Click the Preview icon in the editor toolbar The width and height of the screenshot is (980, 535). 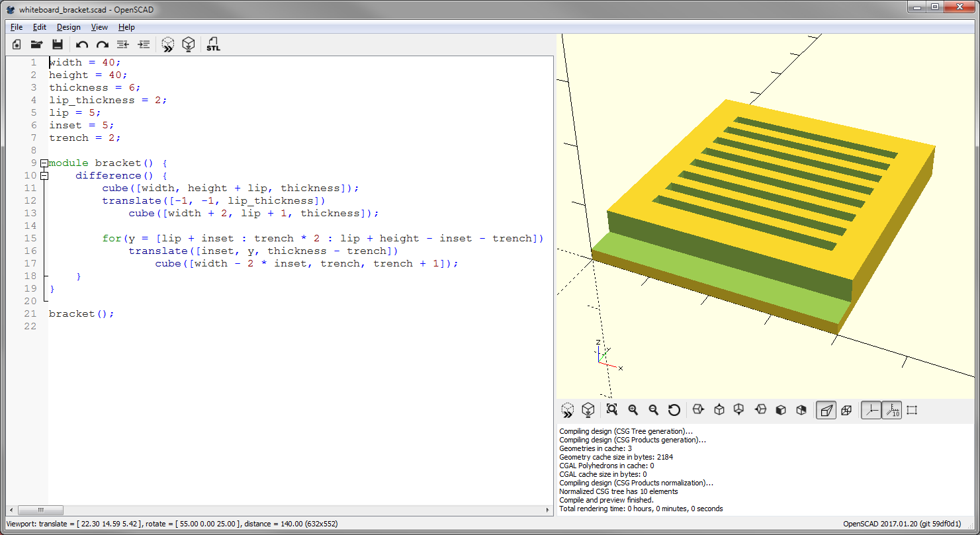[x=168, y=44]
